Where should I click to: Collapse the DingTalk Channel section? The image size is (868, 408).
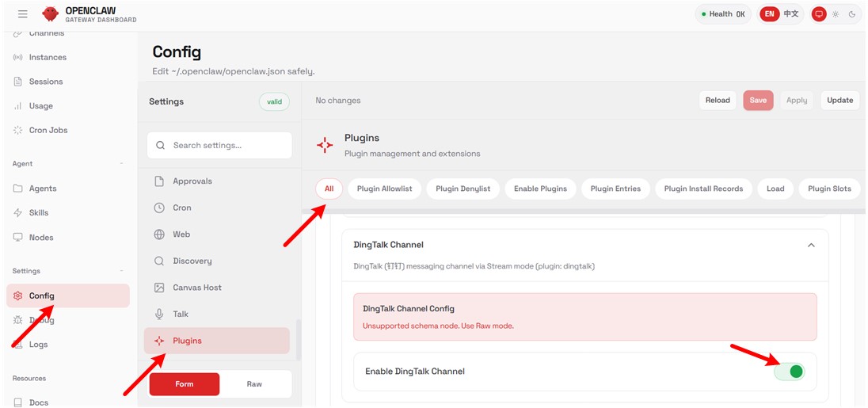point(811,246)
